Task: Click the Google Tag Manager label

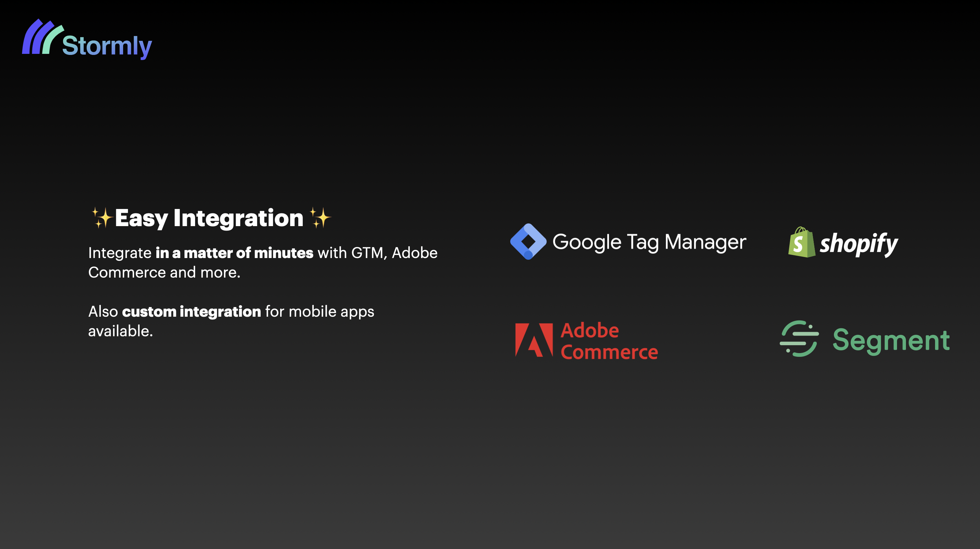Action: coord(649,242)
